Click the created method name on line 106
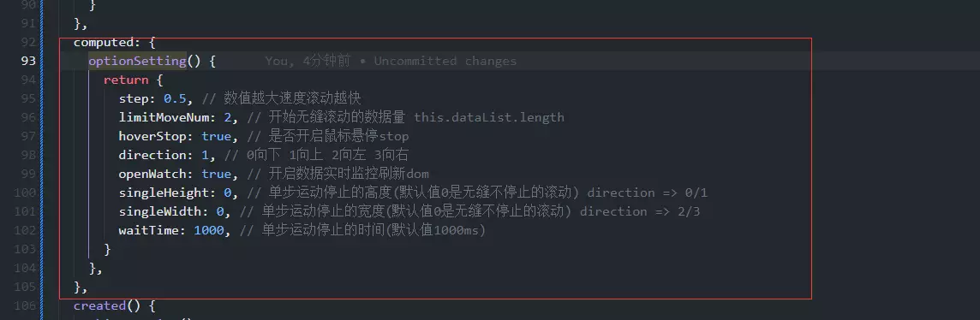980x320 pixels. pos(99,305)
